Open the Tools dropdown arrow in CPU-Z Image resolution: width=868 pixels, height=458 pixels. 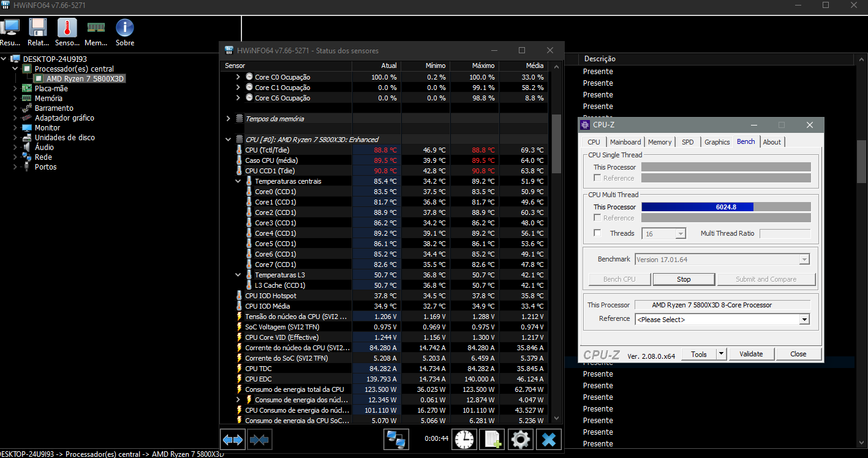tap(721, 354)
